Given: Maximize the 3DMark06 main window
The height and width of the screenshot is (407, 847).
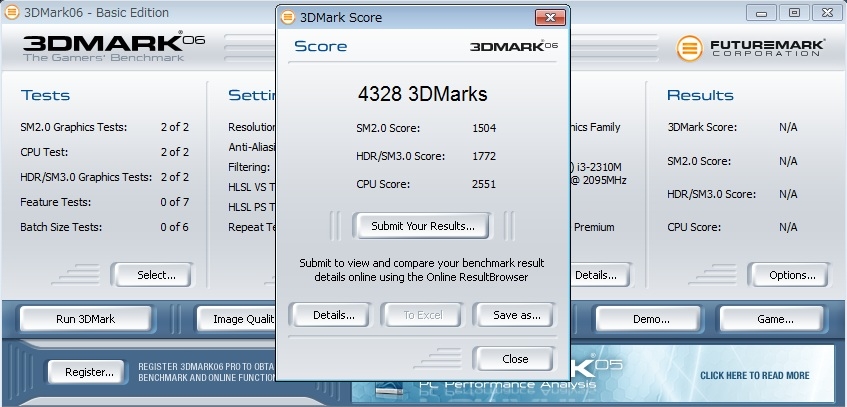Looking at the screenshot, I should tap(795, 12).
